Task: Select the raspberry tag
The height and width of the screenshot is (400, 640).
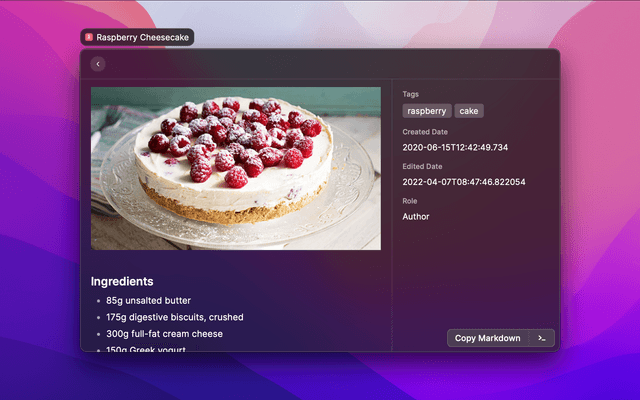Action: point(427,111)
